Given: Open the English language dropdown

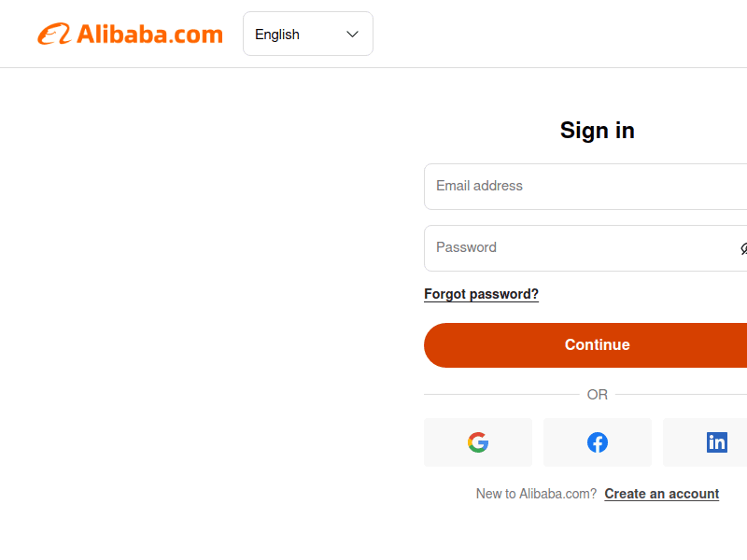Looking at the screenshot, I should (x=308, y=34).
